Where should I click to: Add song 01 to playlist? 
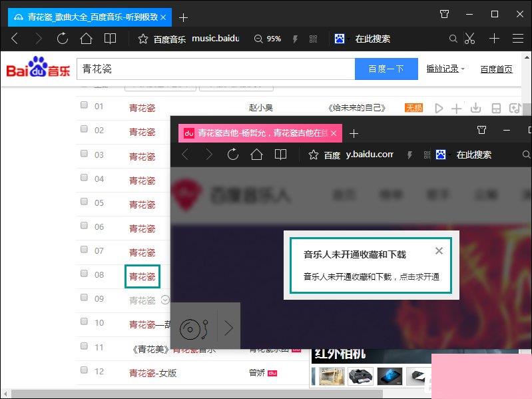coord(456,108)
